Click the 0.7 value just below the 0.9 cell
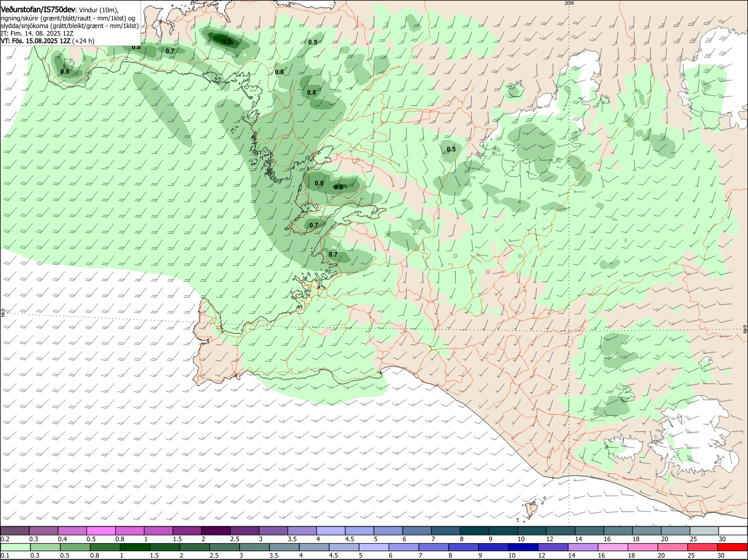The height and width of the screenshot is (560, 748). pyautogui.click(x=314, y=225)
